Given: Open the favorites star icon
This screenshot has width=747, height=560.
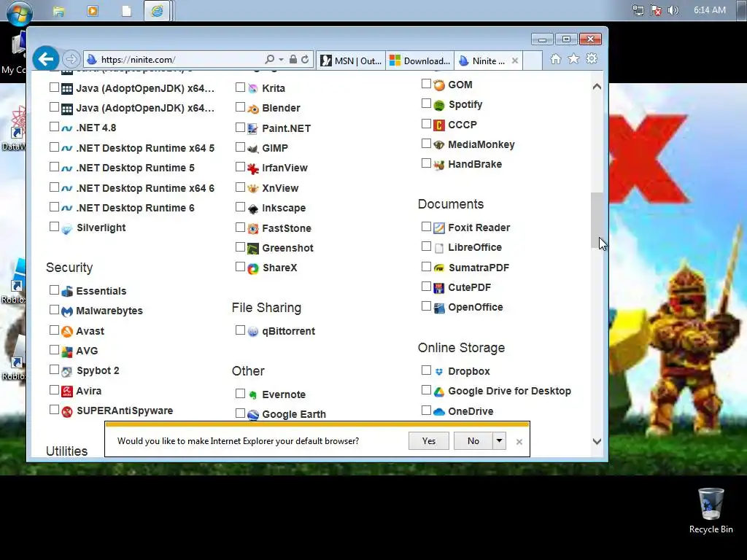Looking at the screenshot, I should click(573, 59).
